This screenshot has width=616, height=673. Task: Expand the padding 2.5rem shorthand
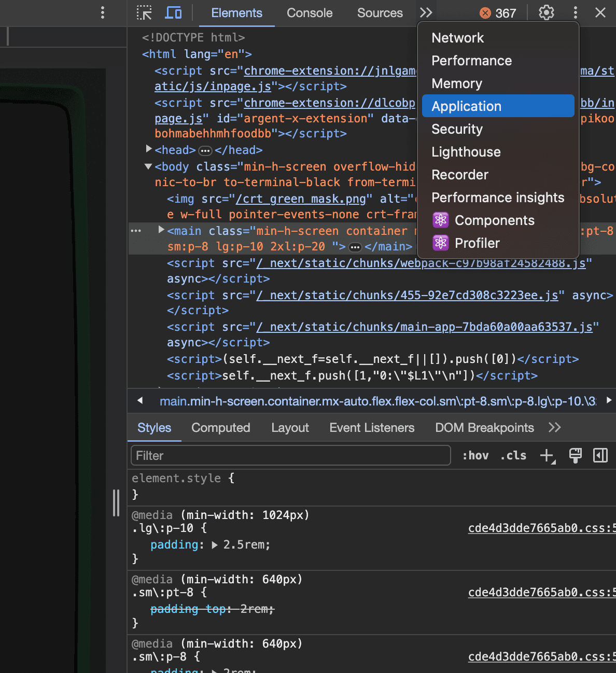point(215,545)
